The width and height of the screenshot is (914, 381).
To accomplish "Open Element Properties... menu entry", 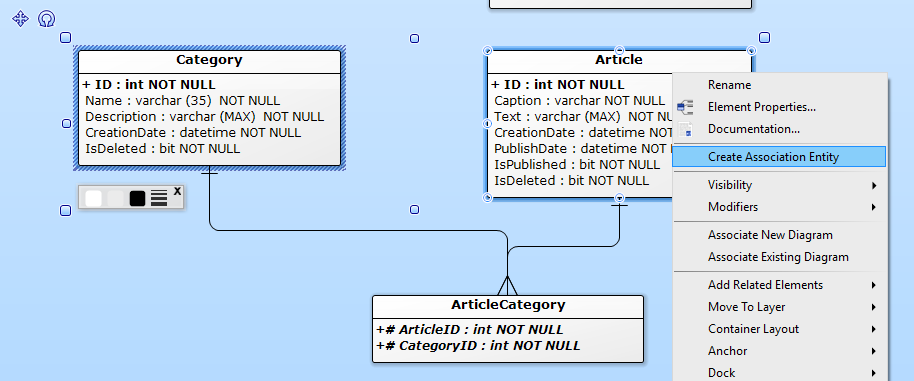I will pos(761,107).
